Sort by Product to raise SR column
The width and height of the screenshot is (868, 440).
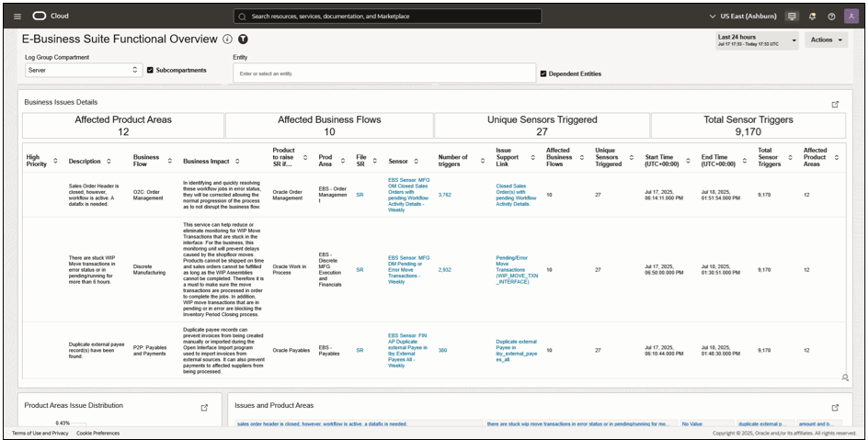click(305, 158)
